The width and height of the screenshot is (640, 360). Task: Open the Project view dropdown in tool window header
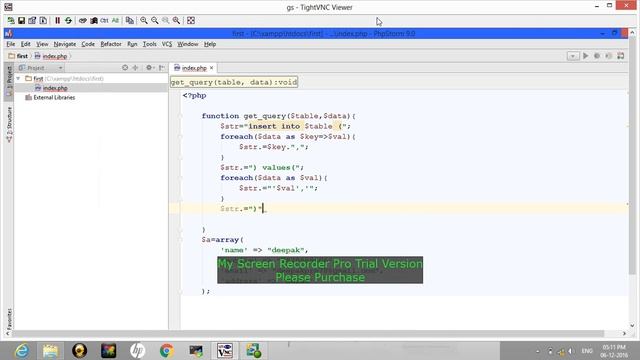(60, 68)
